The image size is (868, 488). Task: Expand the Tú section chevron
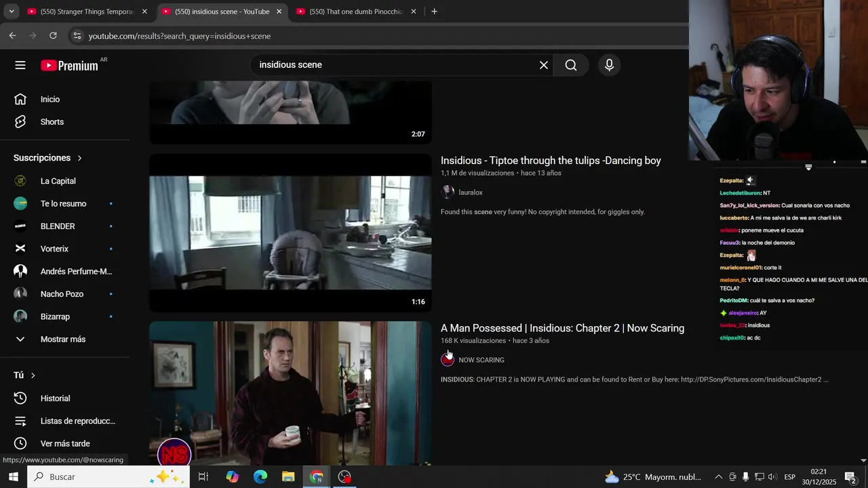[33, 375]
